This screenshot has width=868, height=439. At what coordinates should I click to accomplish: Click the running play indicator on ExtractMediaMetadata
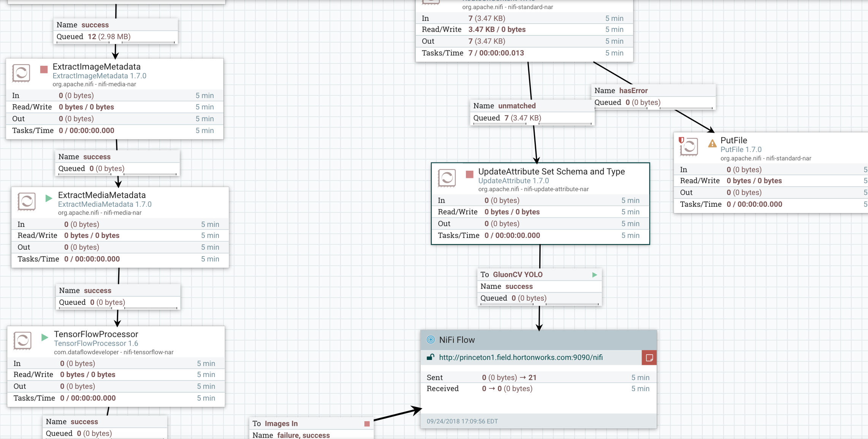[x=49, y=198]
